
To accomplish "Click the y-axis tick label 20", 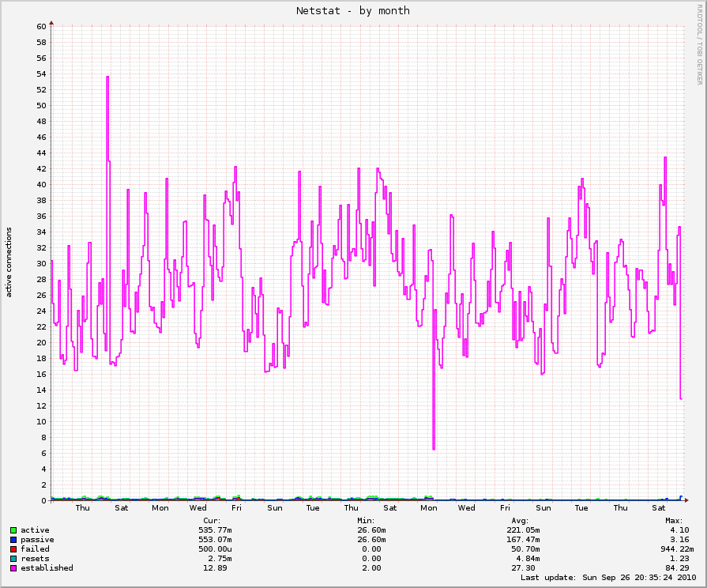I will 42,342.
